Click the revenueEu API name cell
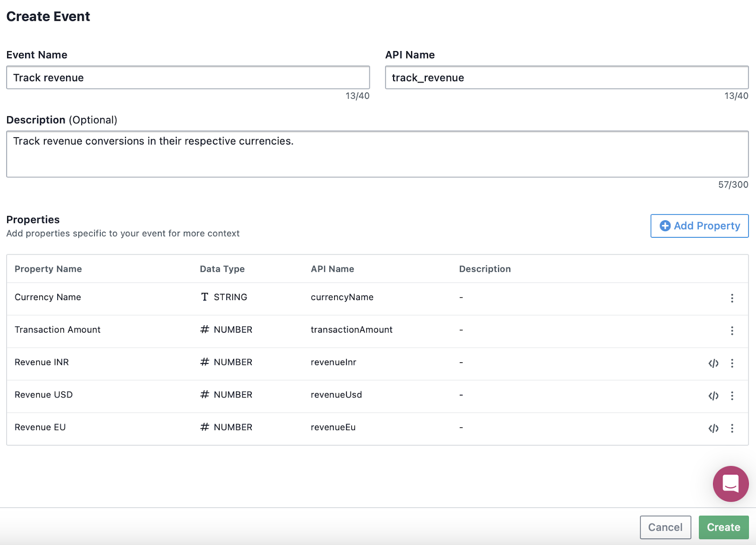 click(x=333, y=427)
